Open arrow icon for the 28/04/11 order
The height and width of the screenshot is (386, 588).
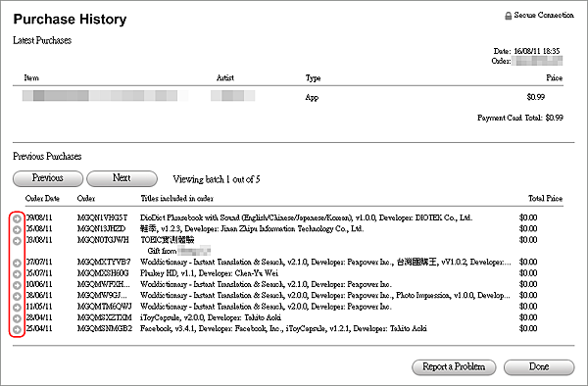(17, 318)
